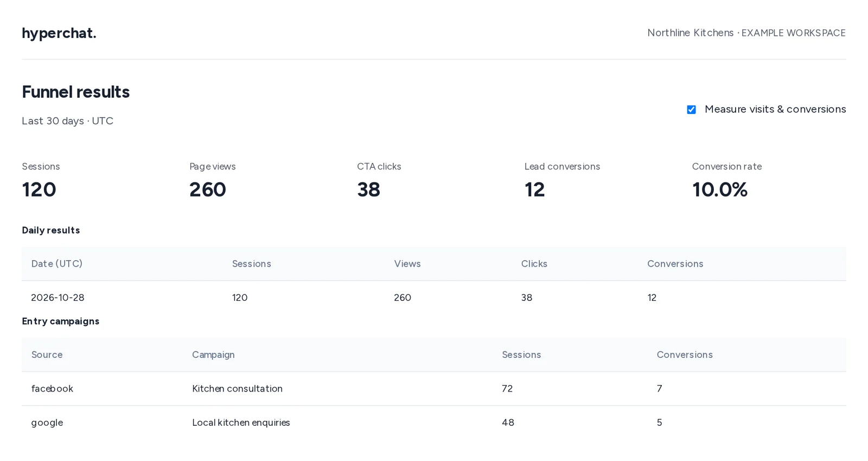Click the Views column header
The height and width of the screenshot is (461, 868).
click(x=407, y=264)
